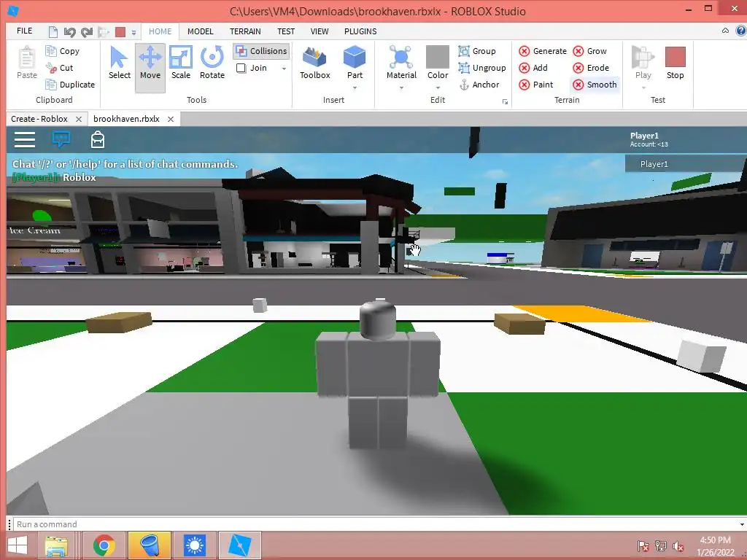
Task: Switch to the TERRAIN ribbon tab
Action: (245, 31)
